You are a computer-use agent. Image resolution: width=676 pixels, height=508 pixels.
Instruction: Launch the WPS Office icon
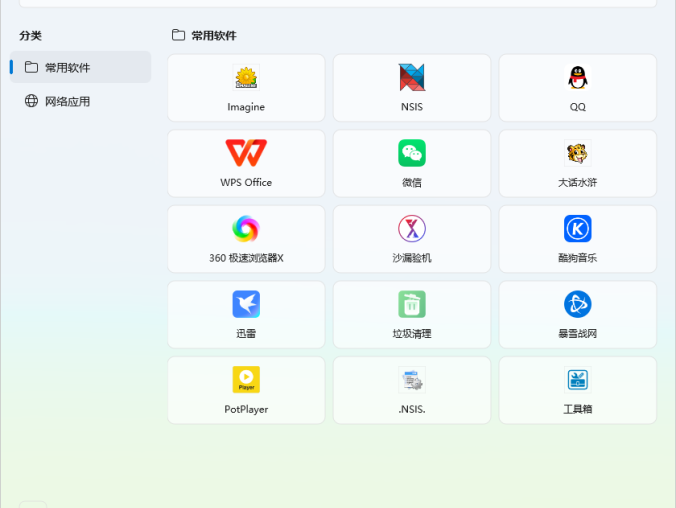coord(246,153)
